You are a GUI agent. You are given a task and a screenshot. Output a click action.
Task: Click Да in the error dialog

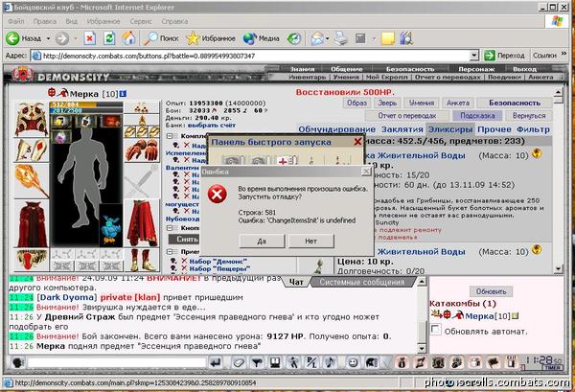[262, 242]
